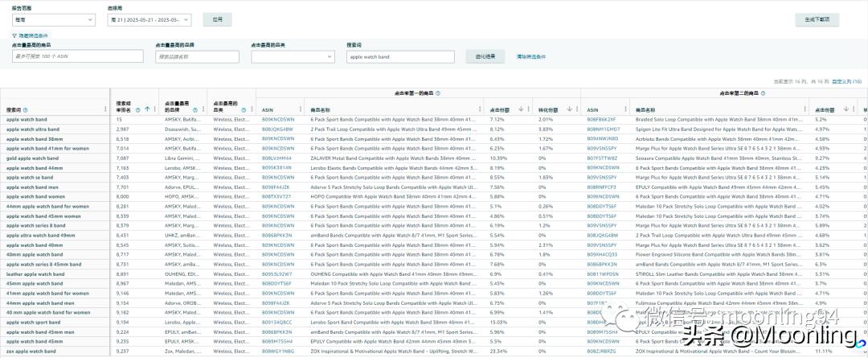The image size is (868, 358).
Task: Open the 选择周 week selector dropdown
Action: [x=149, y=19]
